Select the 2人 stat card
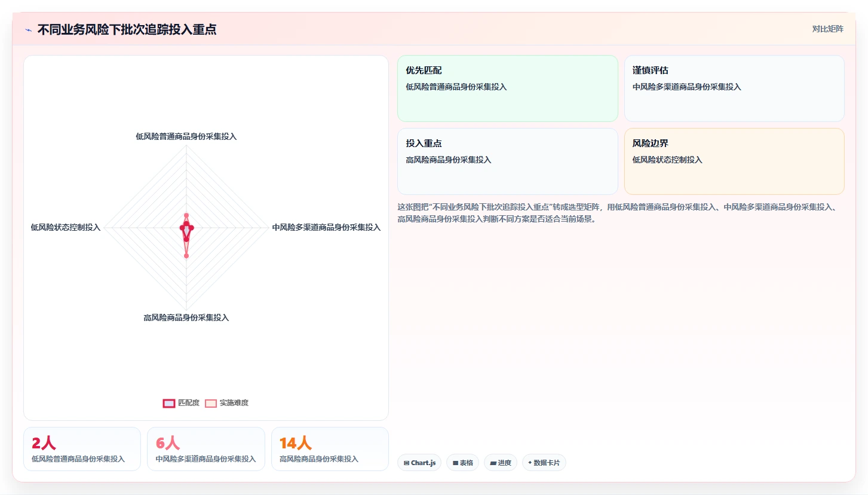This screenshot has width=868, height=495. pyautogui.click(x=82, y=449)
